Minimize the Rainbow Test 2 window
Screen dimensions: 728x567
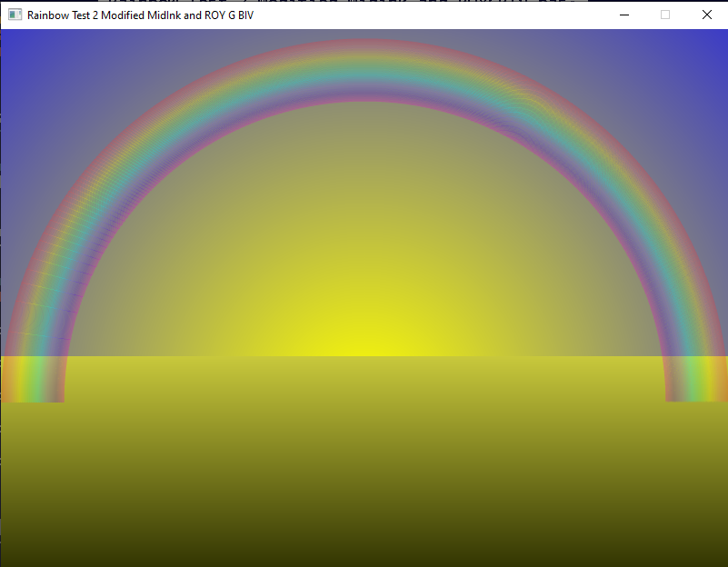tap(624, 15)
